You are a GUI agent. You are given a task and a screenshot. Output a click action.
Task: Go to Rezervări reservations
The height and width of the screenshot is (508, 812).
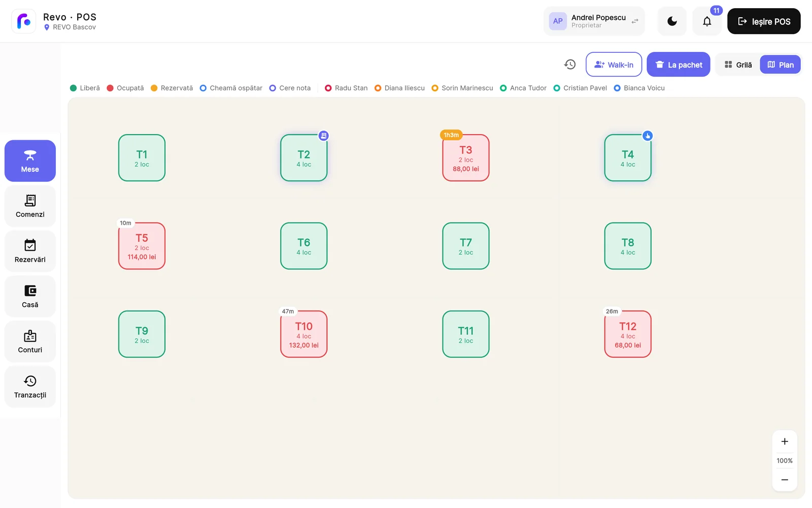[x=30, y=251]
